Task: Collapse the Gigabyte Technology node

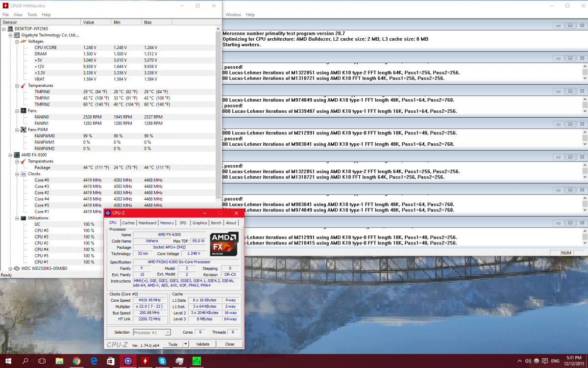Action: tap(10, 35)
